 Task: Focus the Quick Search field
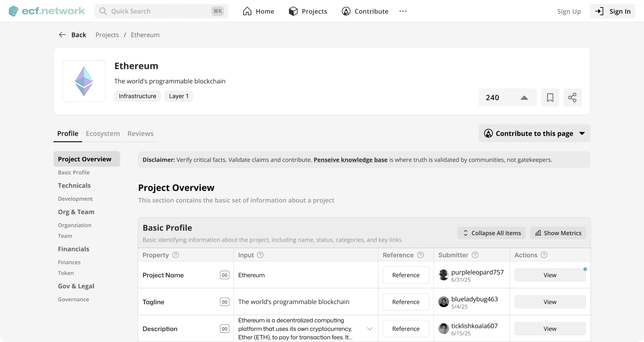click(161, 11)
